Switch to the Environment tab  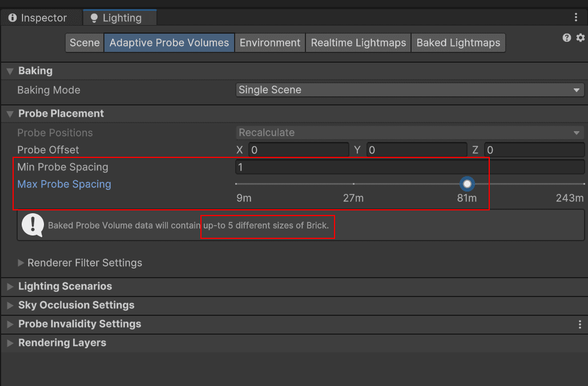click(x=269, y=42)
